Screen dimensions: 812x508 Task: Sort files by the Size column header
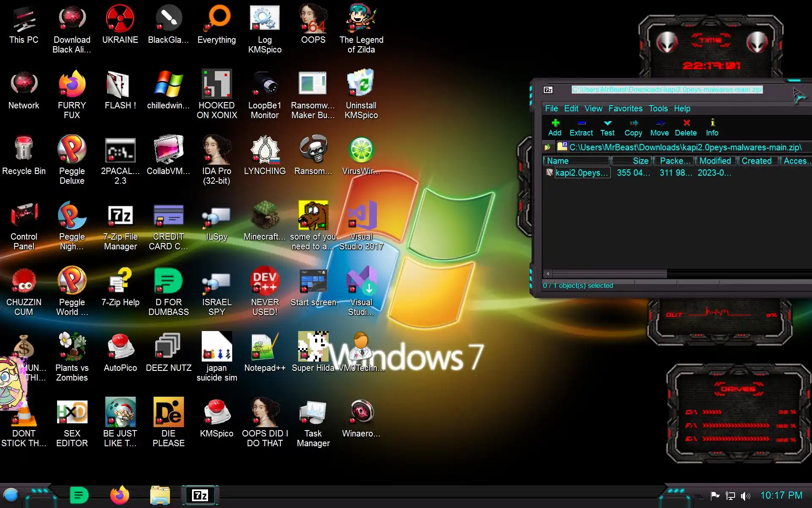(x=632, y=161)
